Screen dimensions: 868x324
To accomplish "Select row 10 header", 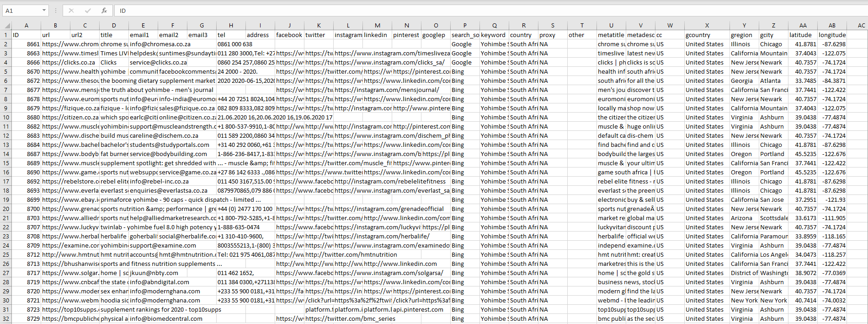I will 6,117.
